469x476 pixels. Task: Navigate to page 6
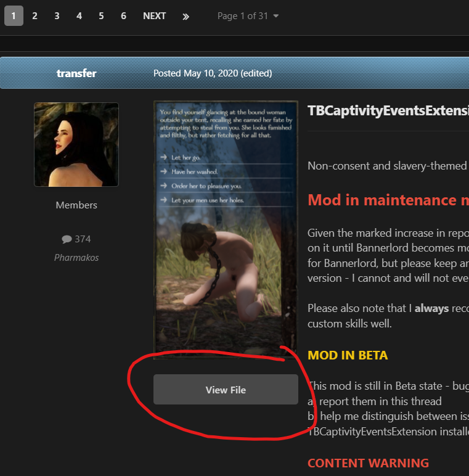pos(123,16)
